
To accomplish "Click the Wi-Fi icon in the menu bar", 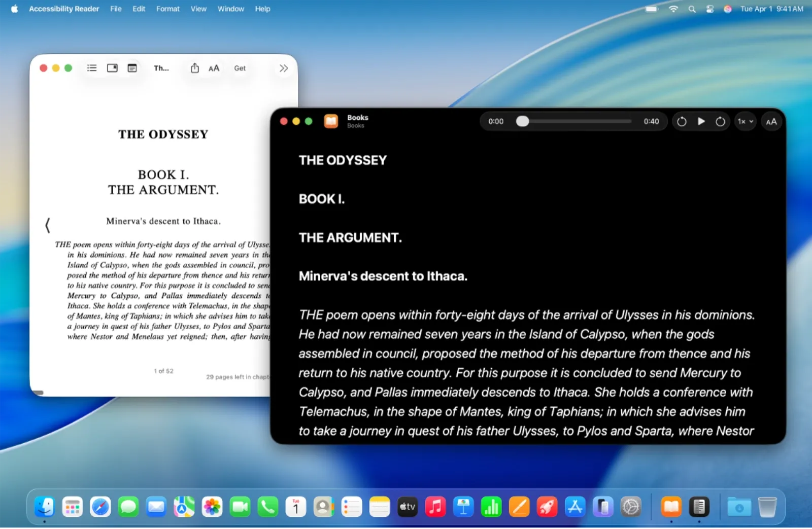I will 673,9.
